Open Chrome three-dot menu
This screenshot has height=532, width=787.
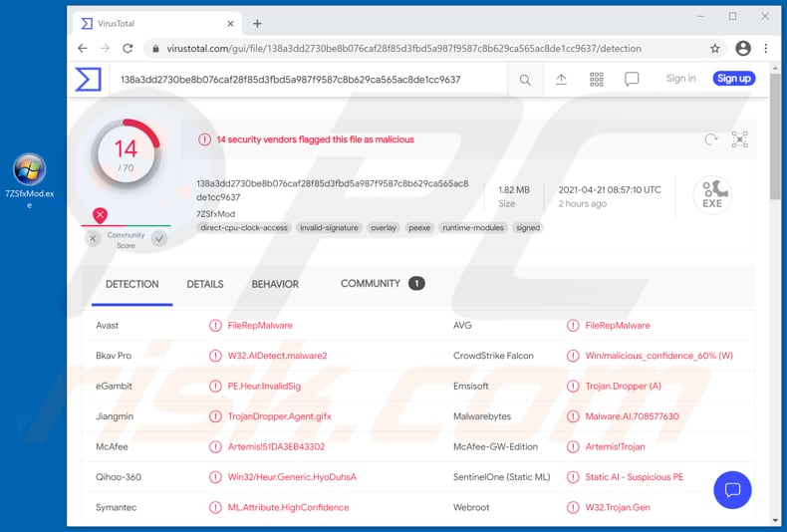tap(765, 48)
